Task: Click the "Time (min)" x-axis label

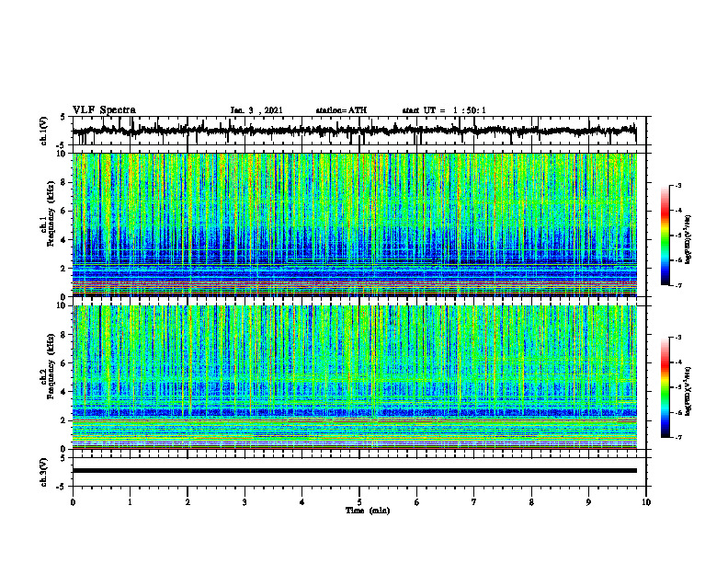Action: point(368,511)
